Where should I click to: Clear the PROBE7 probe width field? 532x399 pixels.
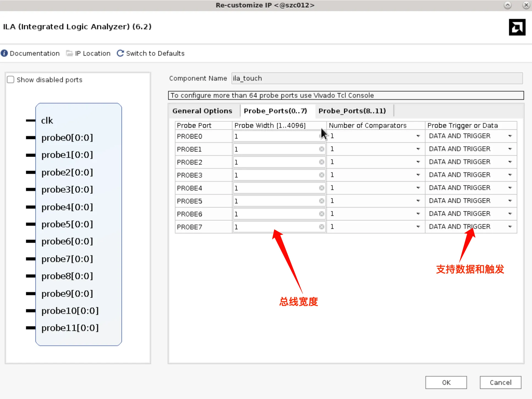tap(321, 227)
